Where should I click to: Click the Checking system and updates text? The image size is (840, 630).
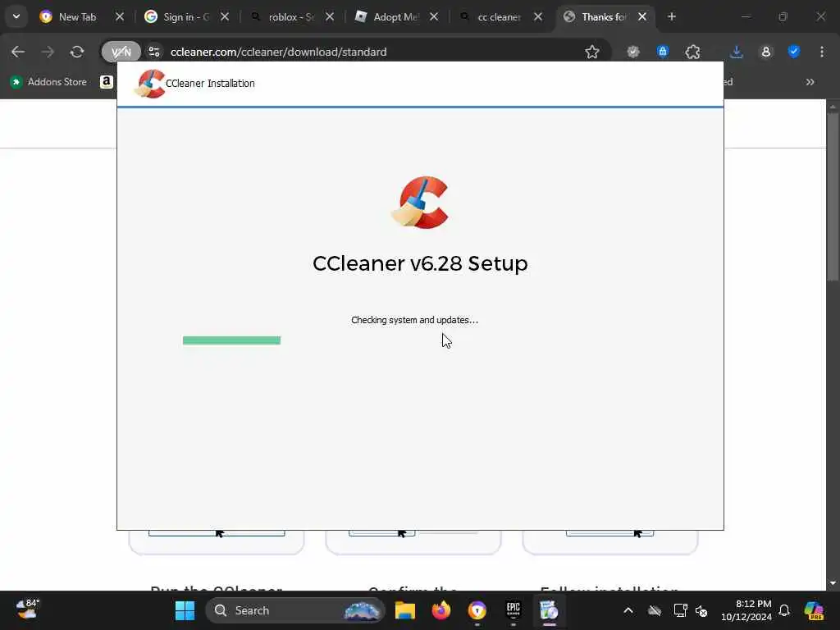pos(414,320)
